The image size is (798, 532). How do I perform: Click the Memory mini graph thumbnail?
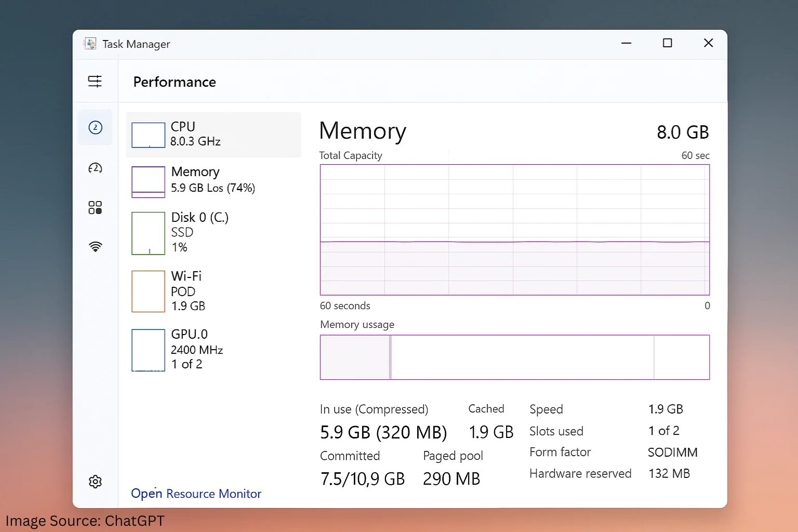tap(148, 182)
